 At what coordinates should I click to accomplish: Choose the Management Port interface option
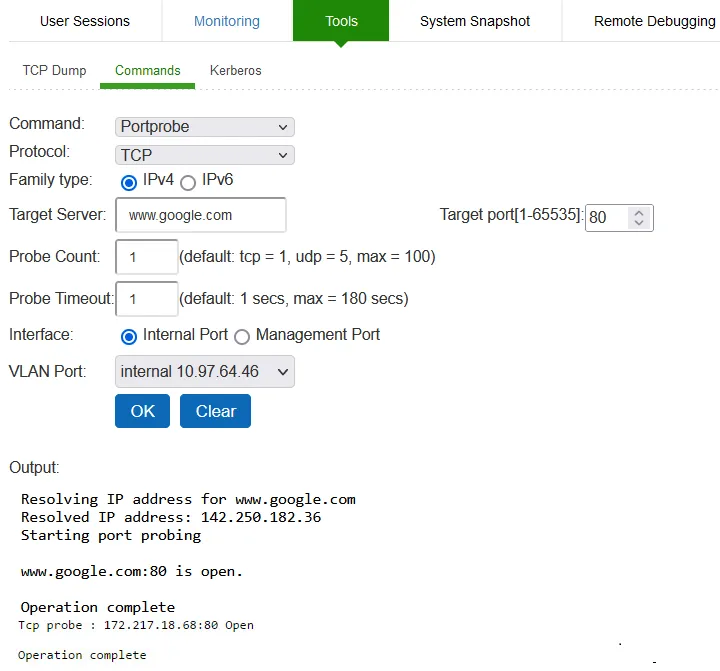pyautogui.click(x=242, y=337)
